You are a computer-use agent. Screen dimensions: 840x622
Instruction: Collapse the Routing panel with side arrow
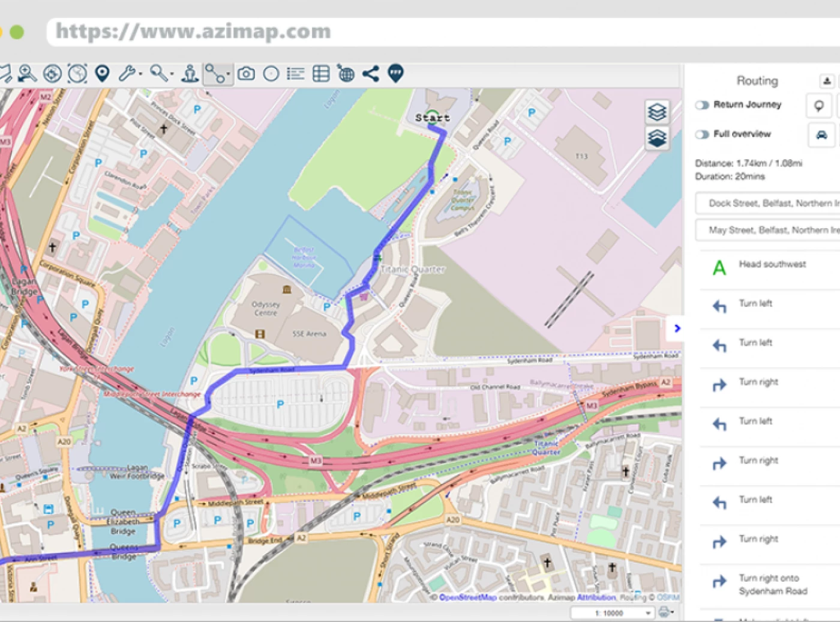click(677, 328)
